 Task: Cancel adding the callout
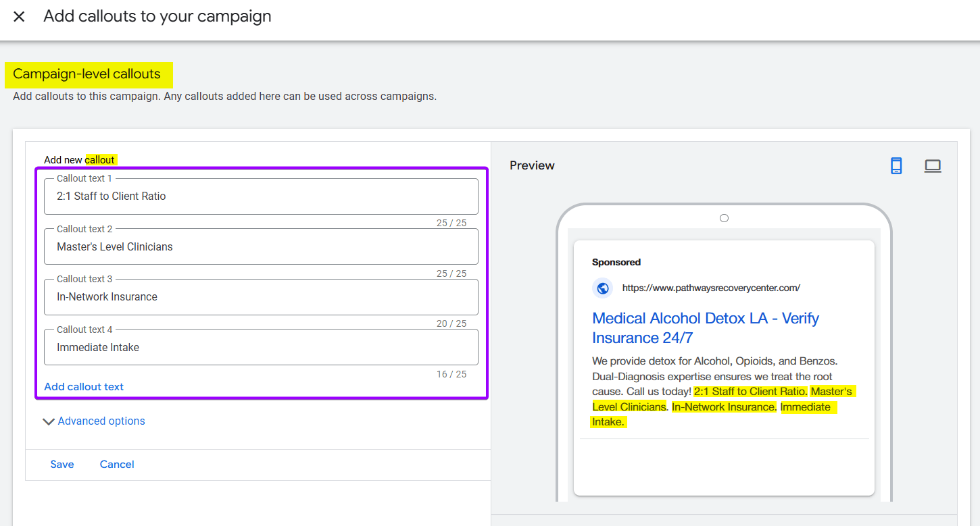[x=116, y=464]
